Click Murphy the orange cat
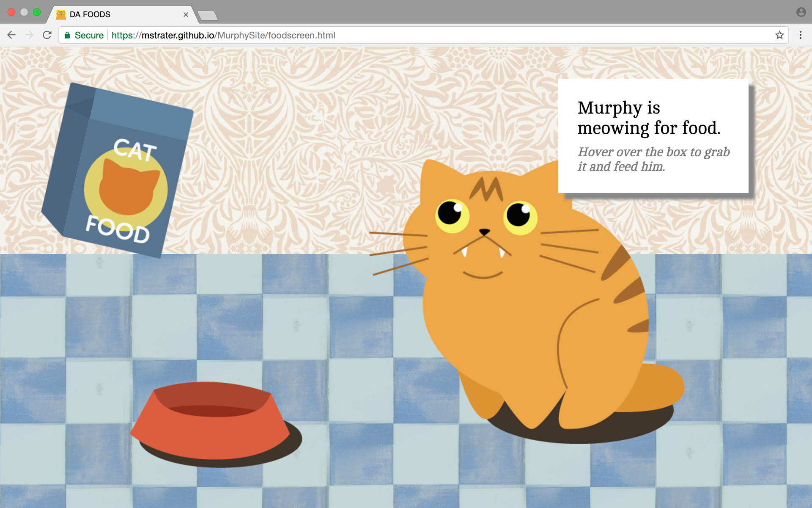The image size is (812, 508). (529, 296)
